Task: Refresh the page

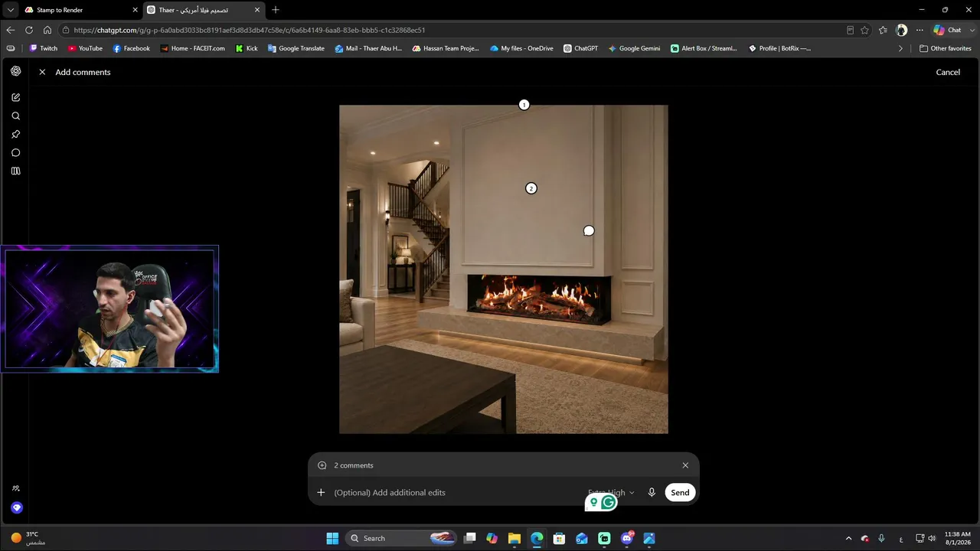Action: click(x=29, y=30)
